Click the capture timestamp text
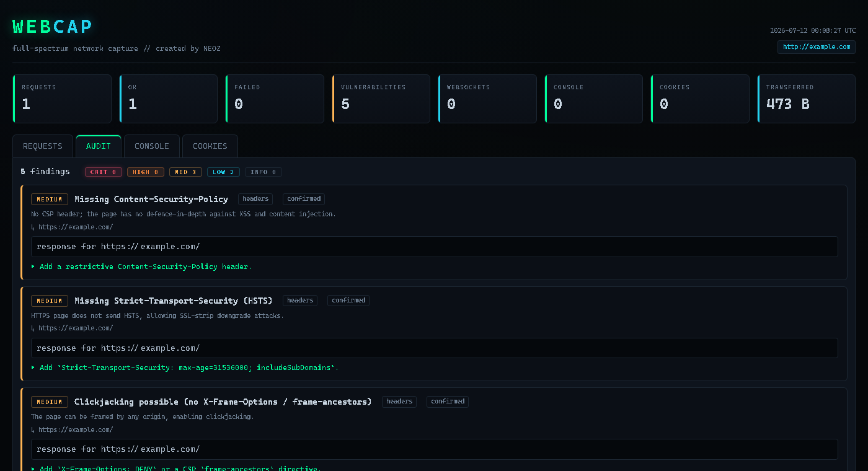 click(x=813, y=30)
